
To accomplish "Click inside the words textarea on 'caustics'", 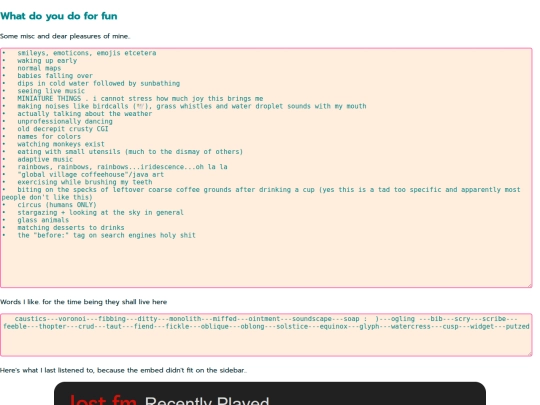I will (x=30, y=319).
